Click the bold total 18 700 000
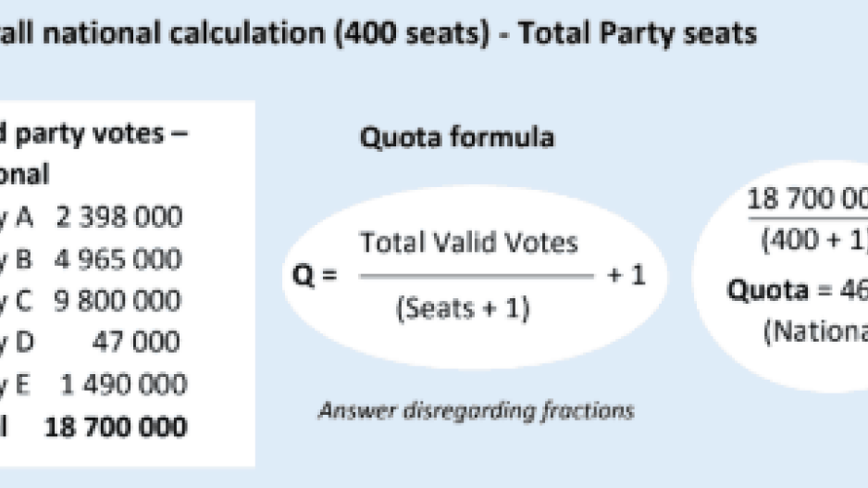Image resolution: width=868 pixels, height=488 pixels. [115, 427]
